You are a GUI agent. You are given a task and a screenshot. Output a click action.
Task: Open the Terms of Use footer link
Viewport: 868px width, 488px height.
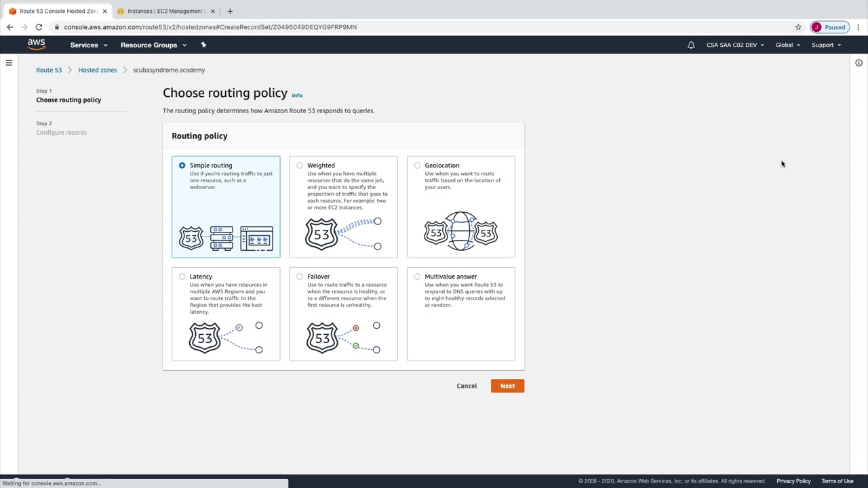click(x=837, y=481)
